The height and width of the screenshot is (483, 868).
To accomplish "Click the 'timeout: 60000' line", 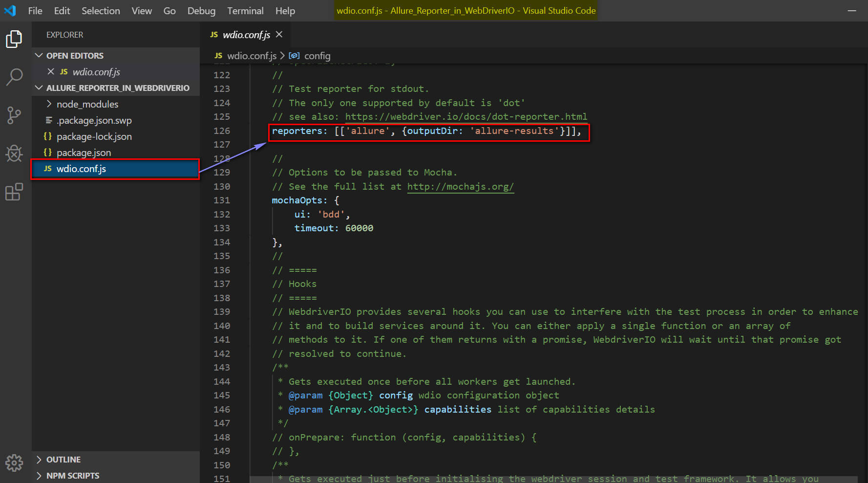I will click(x=334, y=228).
